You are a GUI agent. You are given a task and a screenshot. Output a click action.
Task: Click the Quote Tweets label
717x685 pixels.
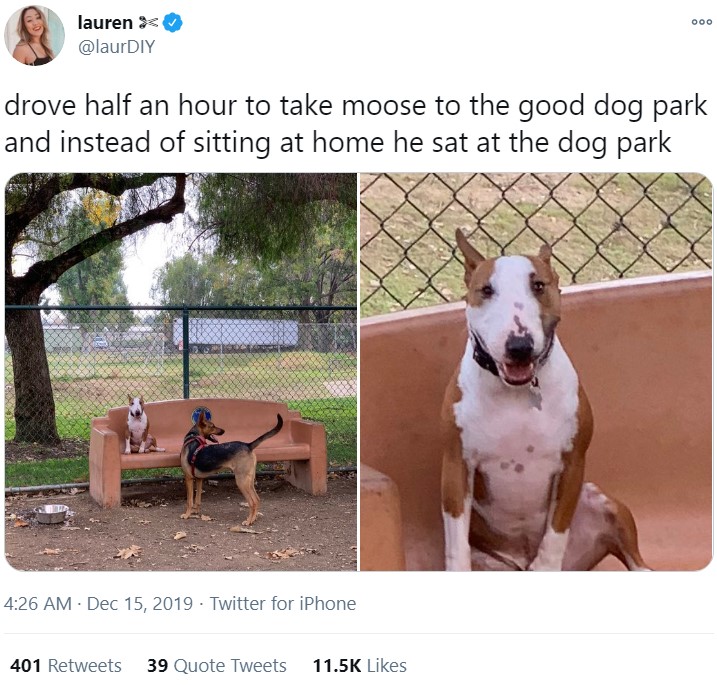coord(230,666)
